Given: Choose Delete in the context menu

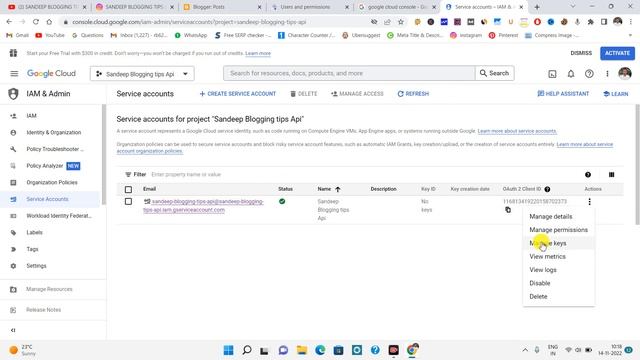Looking at the screenshot, I should (558, 297).
